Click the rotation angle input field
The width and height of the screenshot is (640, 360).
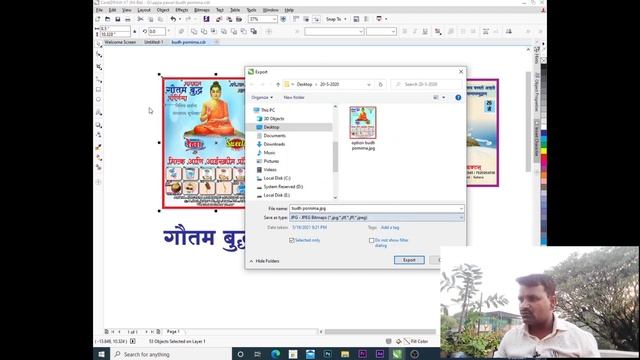[x=157, y=31]
